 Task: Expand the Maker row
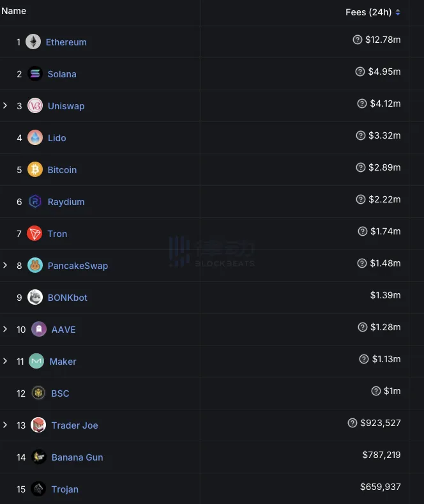coord(5,361)
